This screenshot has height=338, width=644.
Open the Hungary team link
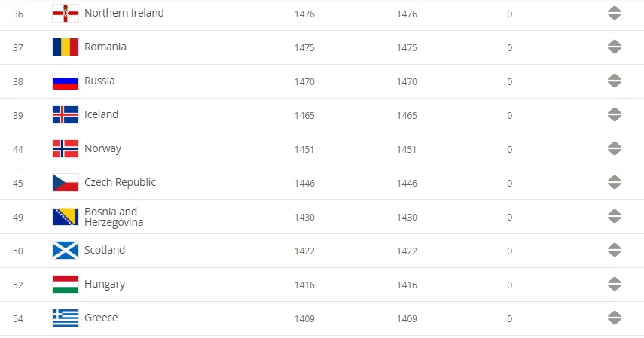click(x=105, y=284)
